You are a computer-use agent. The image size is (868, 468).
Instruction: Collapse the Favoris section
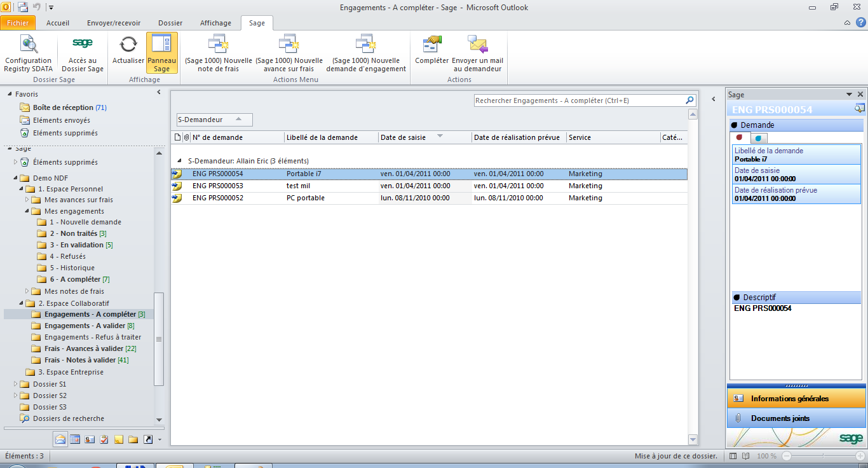(10, 94)
